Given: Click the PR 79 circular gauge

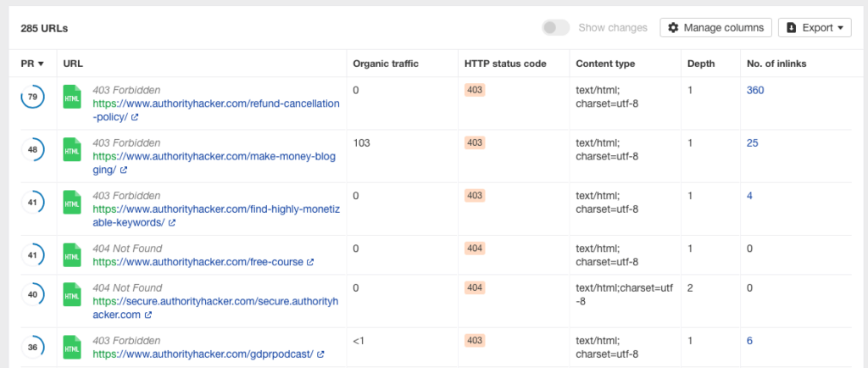Looking at the screenshot, I should [x=33, y=97].
